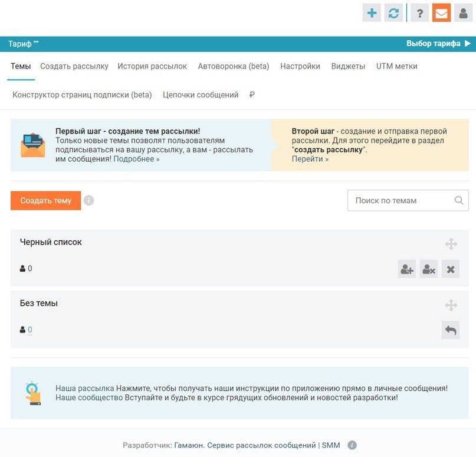Open the user profile icon
The image size is (476, 457).
(x=463, y=13)
